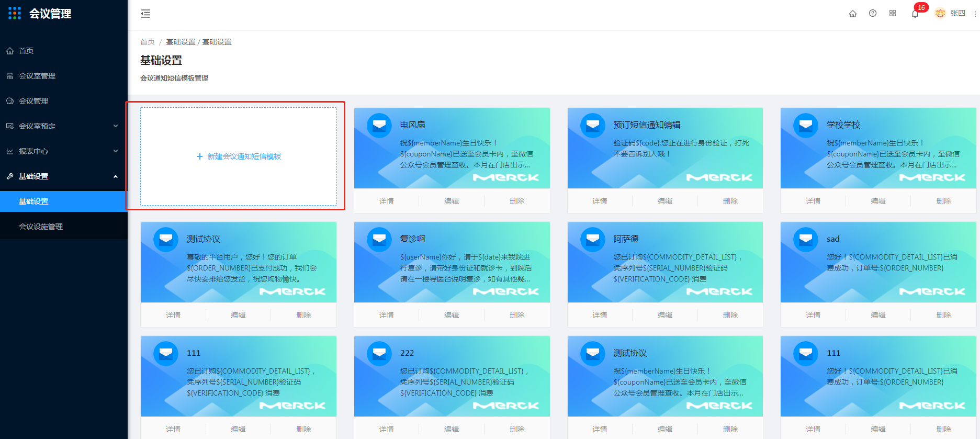Click the 复诊啊 card title

point(413,239)
